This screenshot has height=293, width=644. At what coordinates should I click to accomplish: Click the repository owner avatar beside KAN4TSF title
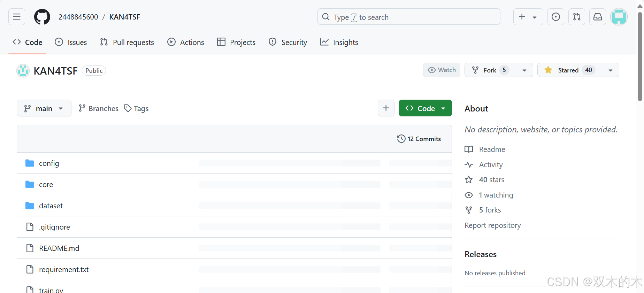23,71
